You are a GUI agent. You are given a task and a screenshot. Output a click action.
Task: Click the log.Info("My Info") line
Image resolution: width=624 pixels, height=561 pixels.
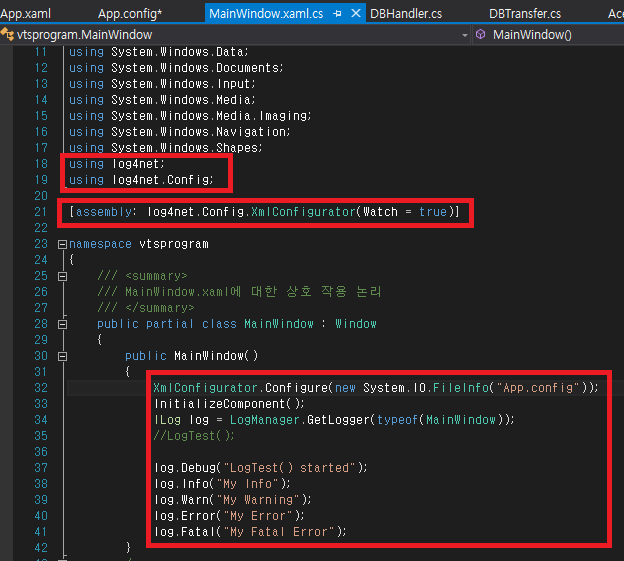[x=222, y=483]
